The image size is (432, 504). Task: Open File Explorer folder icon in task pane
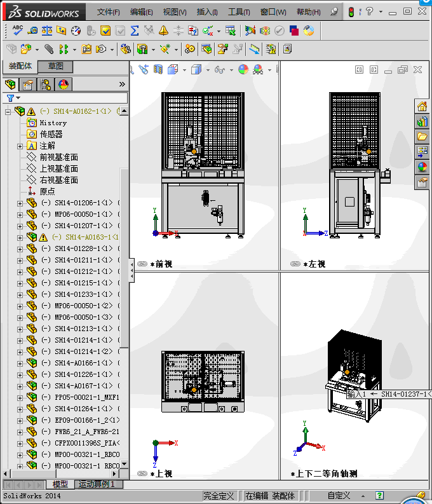pos(422,137)
